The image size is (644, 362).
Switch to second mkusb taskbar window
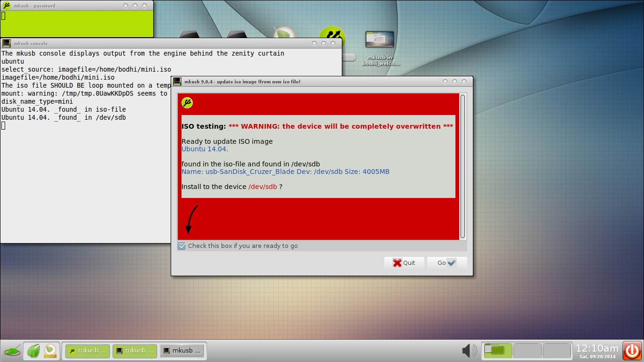coord(134,351)
